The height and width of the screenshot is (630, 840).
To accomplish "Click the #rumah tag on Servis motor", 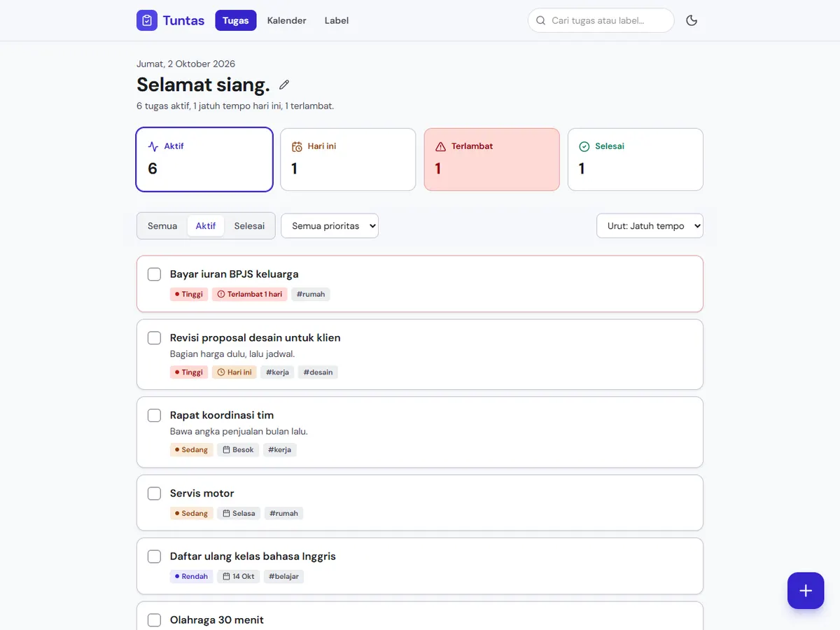I will pyautogui.click(x=283, y=513).
